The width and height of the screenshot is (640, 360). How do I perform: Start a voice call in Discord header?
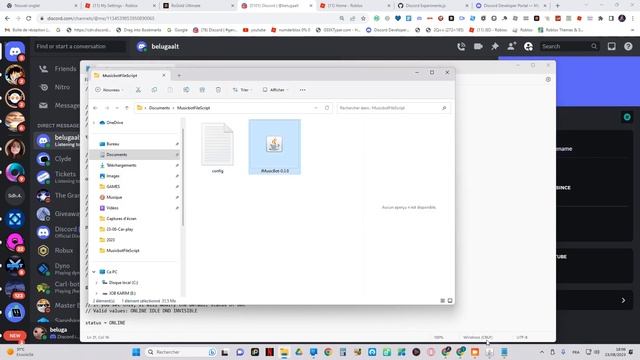click(x=461, y=47)
